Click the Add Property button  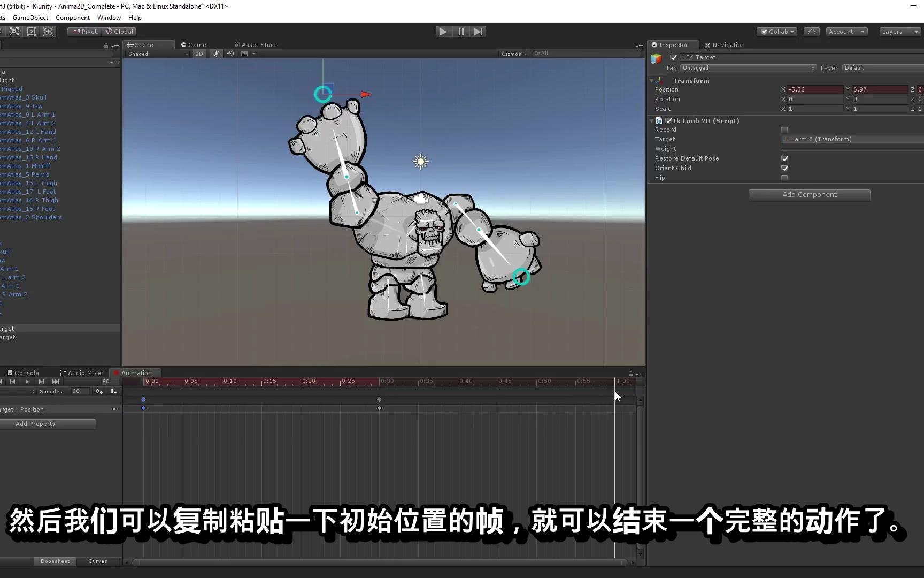coord(35,423)
